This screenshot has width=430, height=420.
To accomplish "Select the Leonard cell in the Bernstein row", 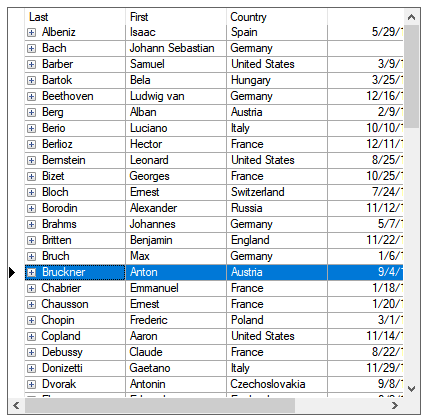I will click(x=176, y=160).
